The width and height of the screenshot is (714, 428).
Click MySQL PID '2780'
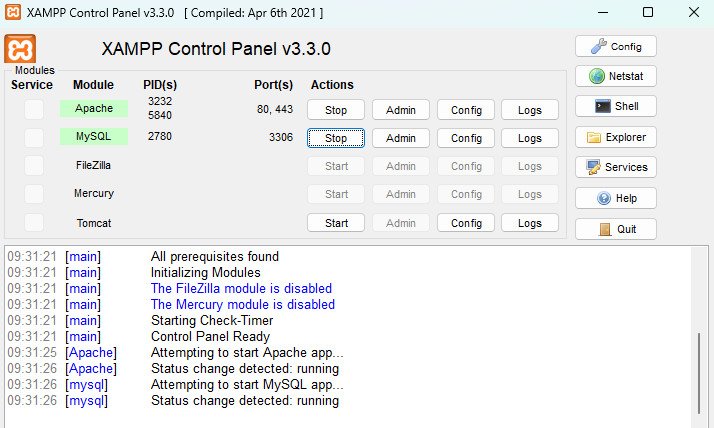(x=160, y=136)
